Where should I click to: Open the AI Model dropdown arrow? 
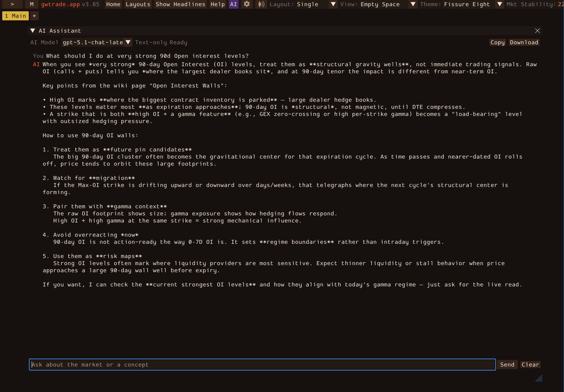pyautogui.click(x=128, y=42)
